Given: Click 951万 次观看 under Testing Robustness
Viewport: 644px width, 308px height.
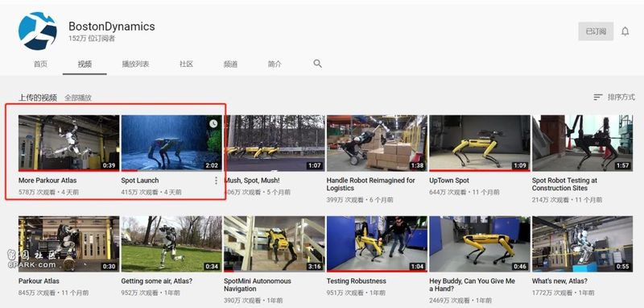Looking at the screenshot, I should (345, 293).
